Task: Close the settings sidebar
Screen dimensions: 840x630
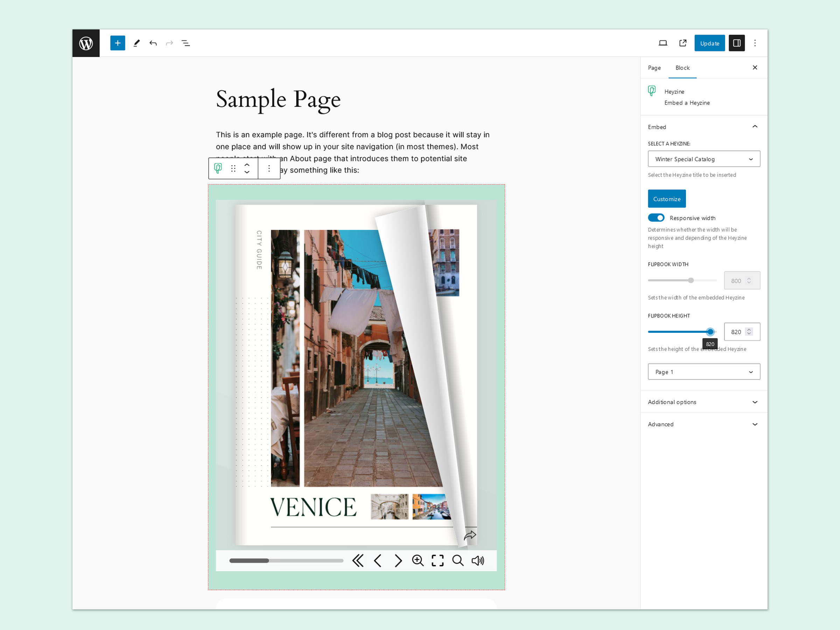Action: [x=755, y=68]
